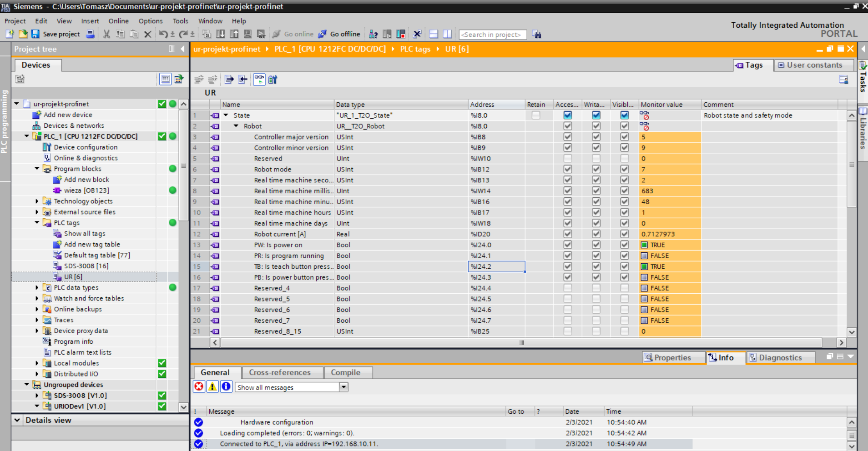
Task: Collapse PLC_1 [CPU 1212FC DC/DC/DC] tree node
Action: point(26,136)
